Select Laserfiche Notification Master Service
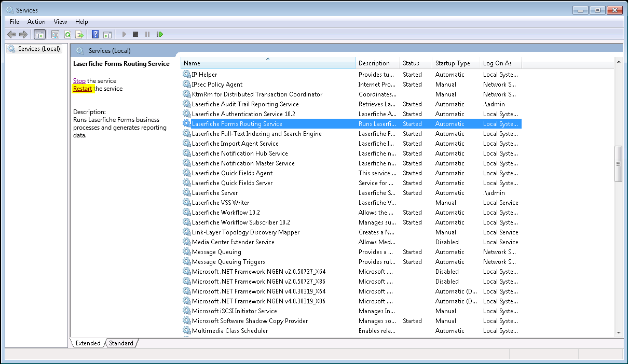628x364 pixels. coord(243,163)
